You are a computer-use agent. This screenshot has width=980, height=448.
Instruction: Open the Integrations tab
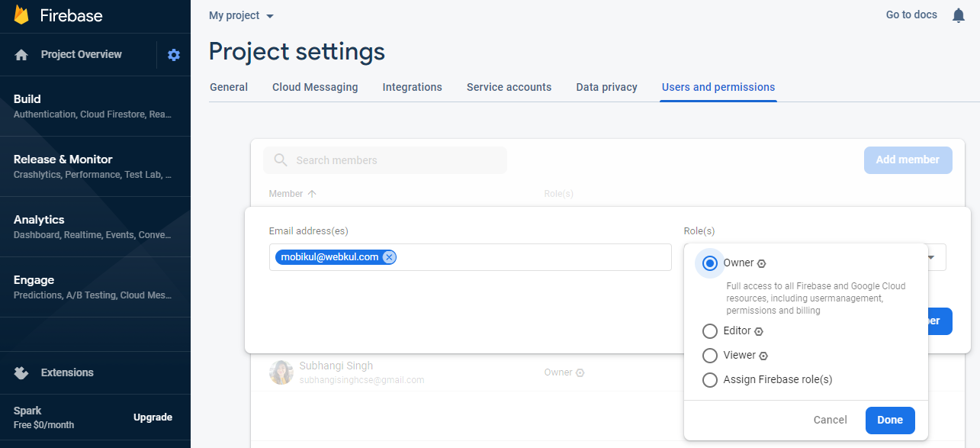[x=413, y=87]
